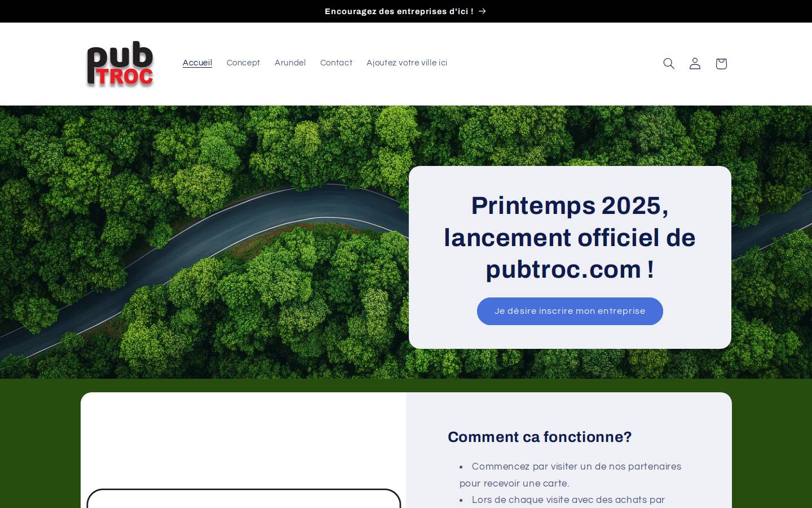This screenshot has width=812, height=508.
Task: Click the pubTROC logo
Action: (x=120, y=64)
